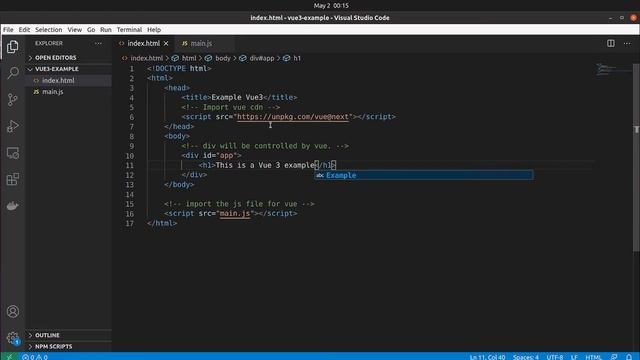Open the Search view icon
Screen dimensions: 640x360
[x=13, y=73]
